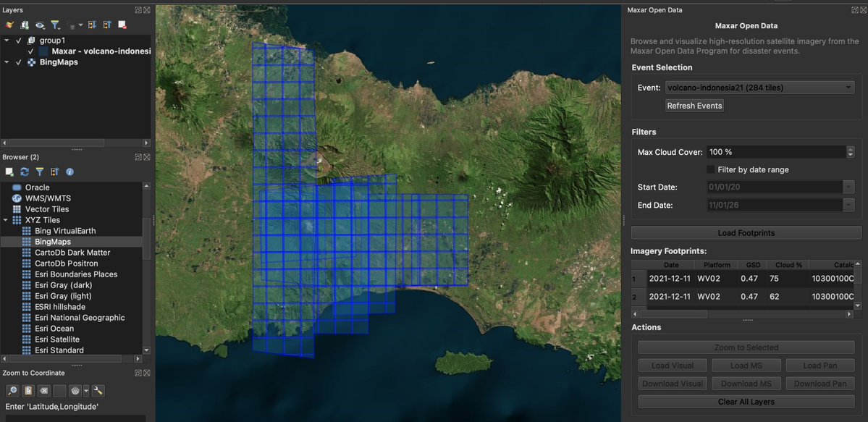Click Max Cloud Cover spinner arrows

pos(851,152)
